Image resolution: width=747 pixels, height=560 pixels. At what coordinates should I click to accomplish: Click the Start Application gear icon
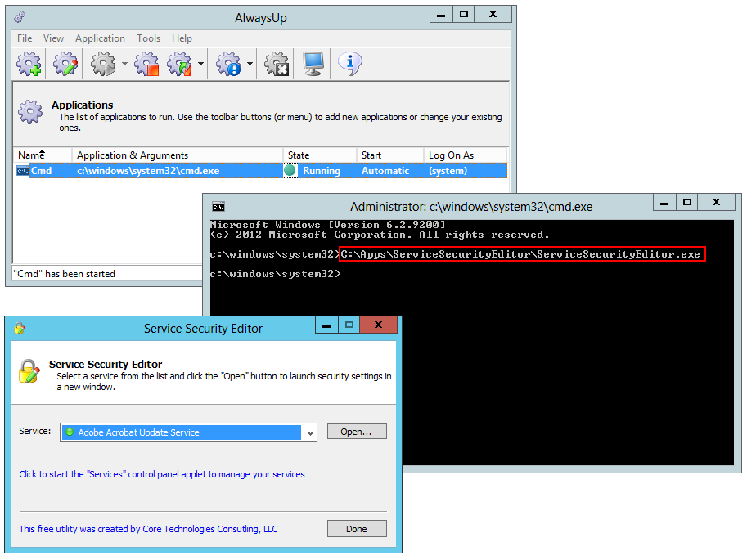103,64
